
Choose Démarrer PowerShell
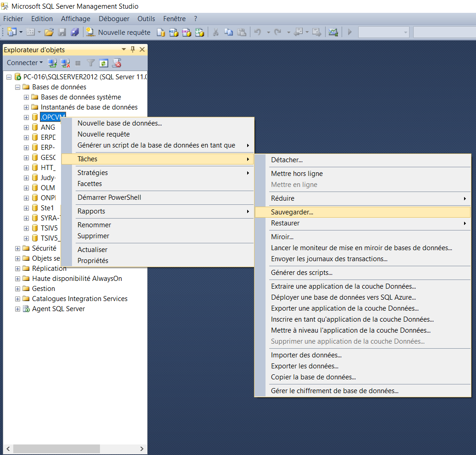click(x=158, y=197)
